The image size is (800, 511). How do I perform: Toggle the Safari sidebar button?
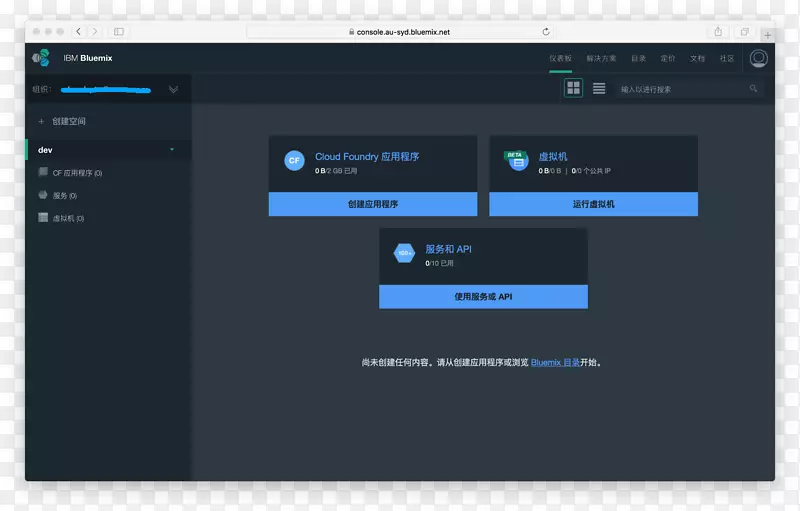(x=119, y=32)
